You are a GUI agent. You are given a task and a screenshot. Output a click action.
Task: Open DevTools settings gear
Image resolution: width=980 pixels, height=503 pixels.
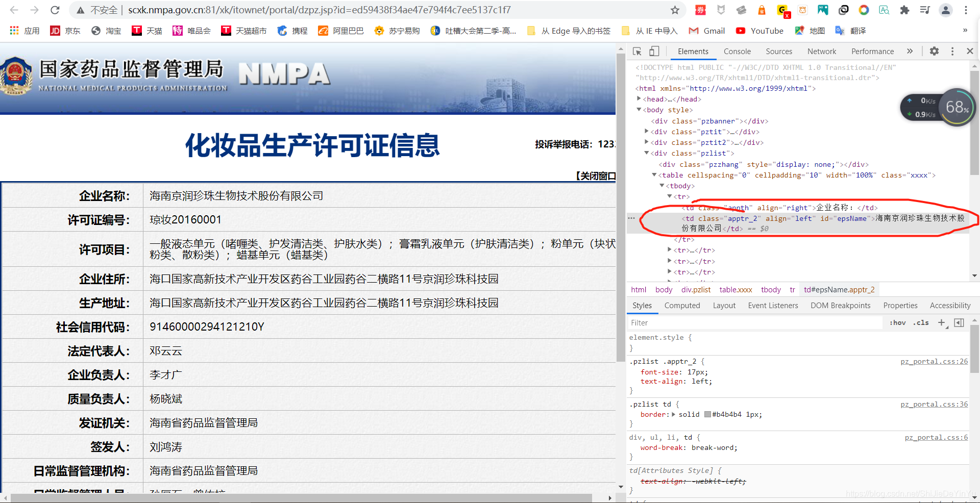tap(934, 51)
